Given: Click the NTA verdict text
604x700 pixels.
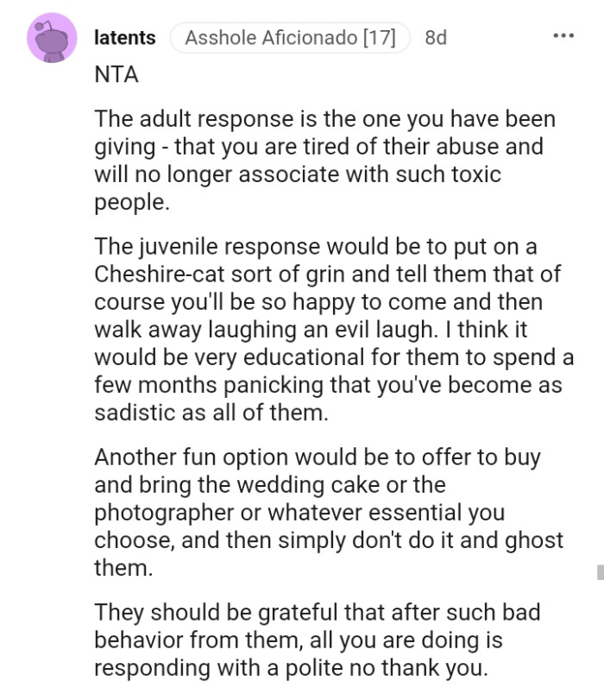Looking at the screenshot, I should 113,74.
